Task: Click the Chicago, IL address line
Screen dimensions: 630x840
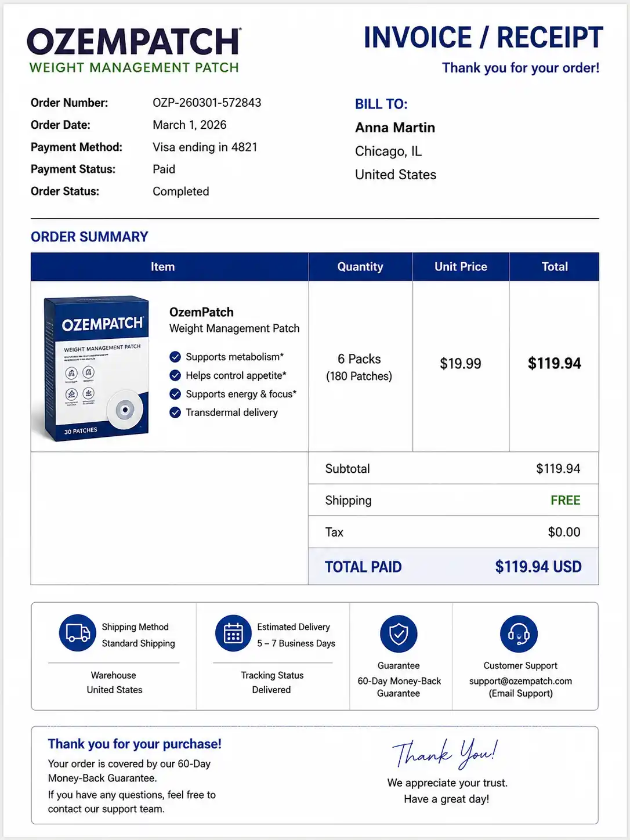Action: tap(388, 151)
